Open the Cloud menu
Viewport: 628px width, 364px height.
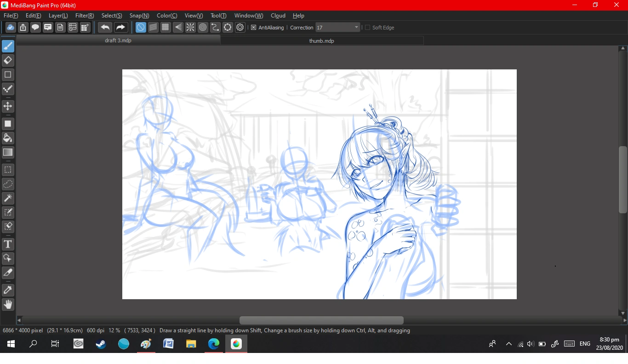(x=278, y=16)
